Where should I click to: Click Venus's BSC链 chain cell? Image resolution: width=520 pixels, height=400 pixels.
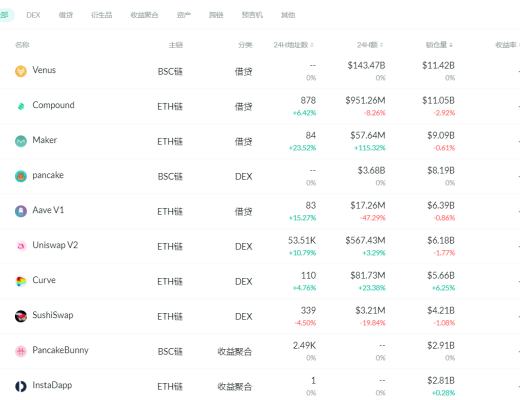pos(170,71)
